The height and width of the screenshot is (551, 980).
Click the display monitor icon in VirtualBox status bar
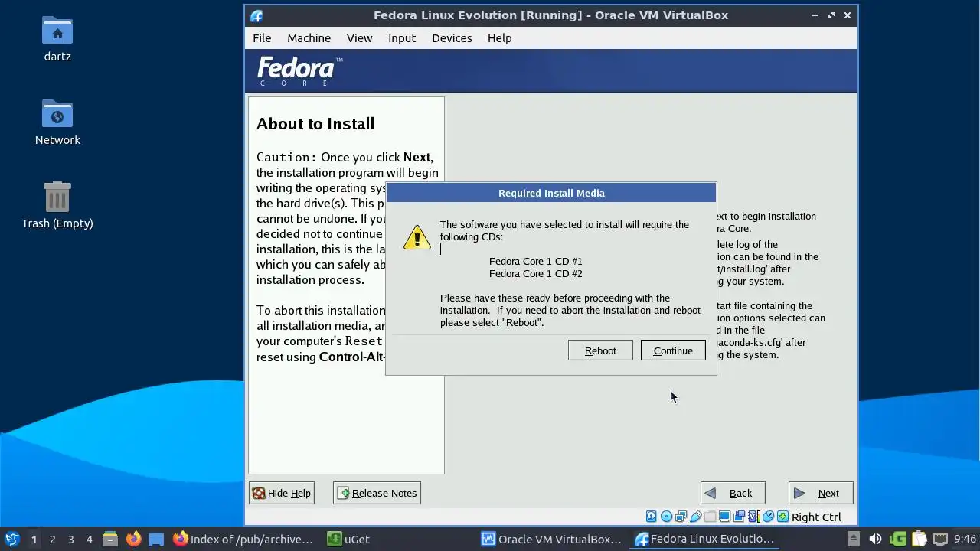tap(724, 517)
